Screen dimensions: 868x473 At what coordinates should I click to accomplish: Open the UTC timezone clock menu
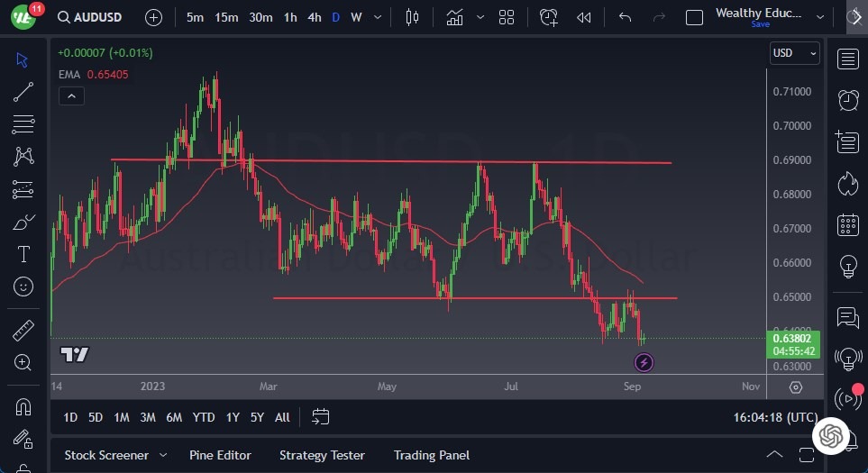[x=775, y=418]
